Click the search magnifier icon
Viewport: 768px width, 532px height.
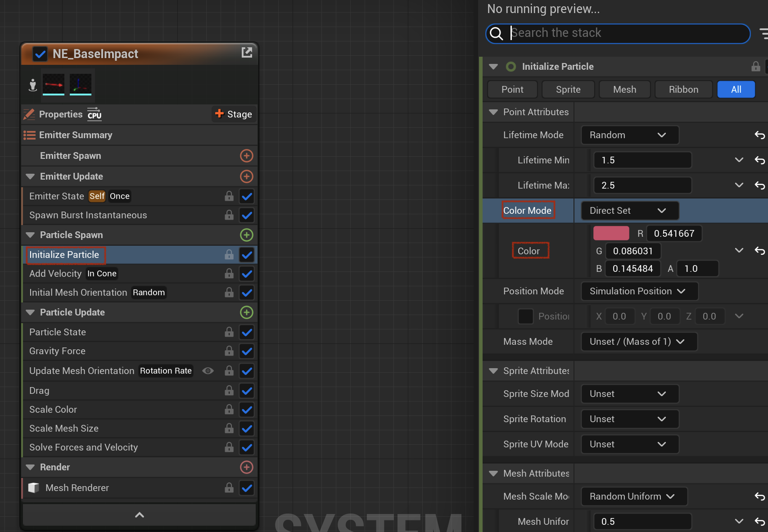click(496, 33)
